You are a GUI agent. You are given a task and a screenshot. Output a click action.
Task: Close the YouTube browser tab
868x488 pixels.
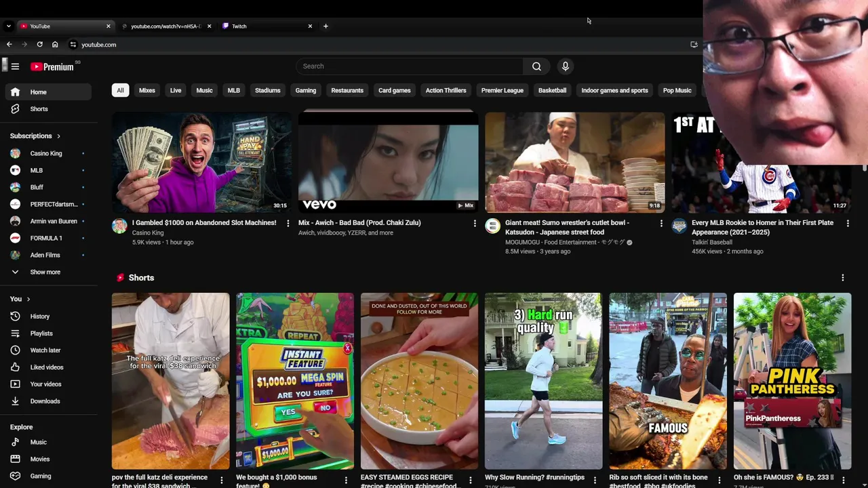tap(108, 26)
